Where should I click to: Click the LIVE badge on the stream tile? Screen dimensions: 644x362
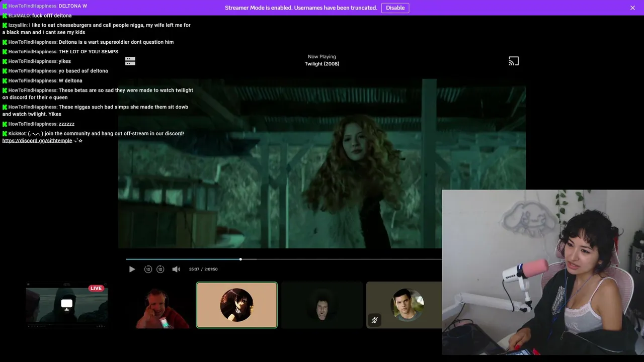pyautogui.click(x=96, y=288)
